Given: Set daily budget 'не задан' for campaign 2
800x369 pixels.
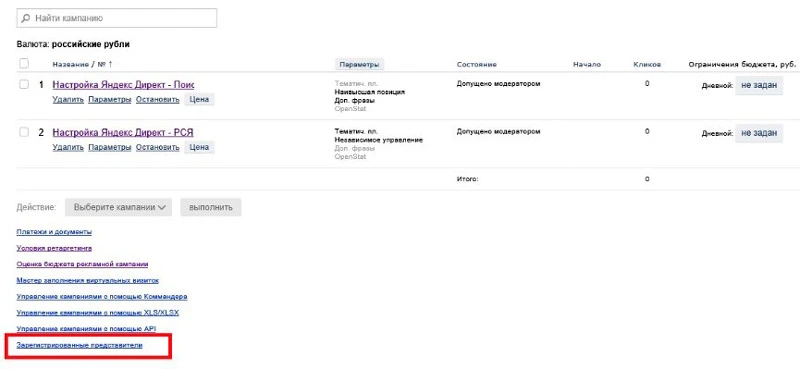Looking at the screenshot, I should coord(759,133).
